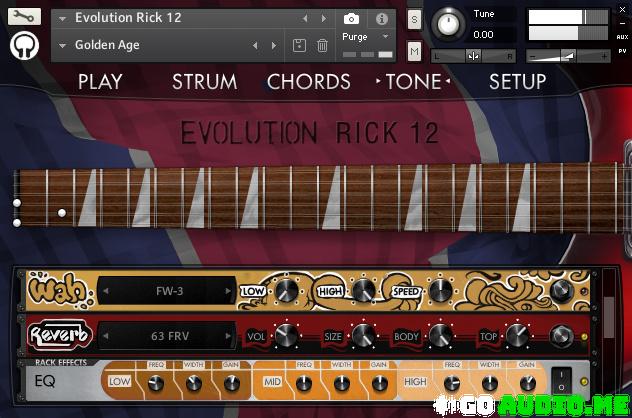Adjust the reverb BODY knob
The height and width of the screenshot is (418, 632).
pyautogui.click(x=440, y=335)
